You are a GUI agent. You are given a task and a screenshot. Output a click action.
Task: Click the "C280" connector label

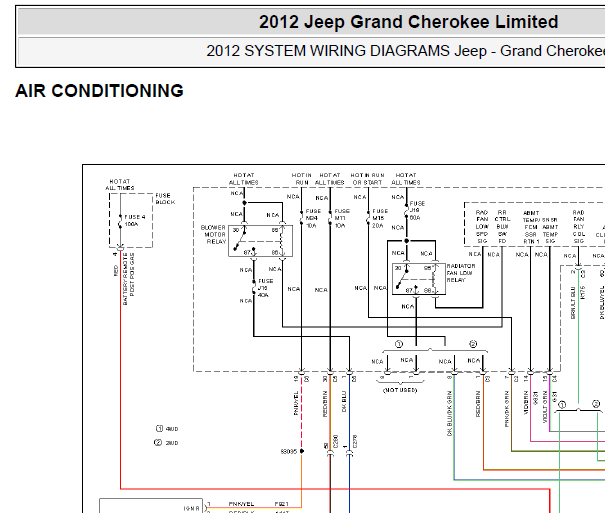(x=335, y=441)
